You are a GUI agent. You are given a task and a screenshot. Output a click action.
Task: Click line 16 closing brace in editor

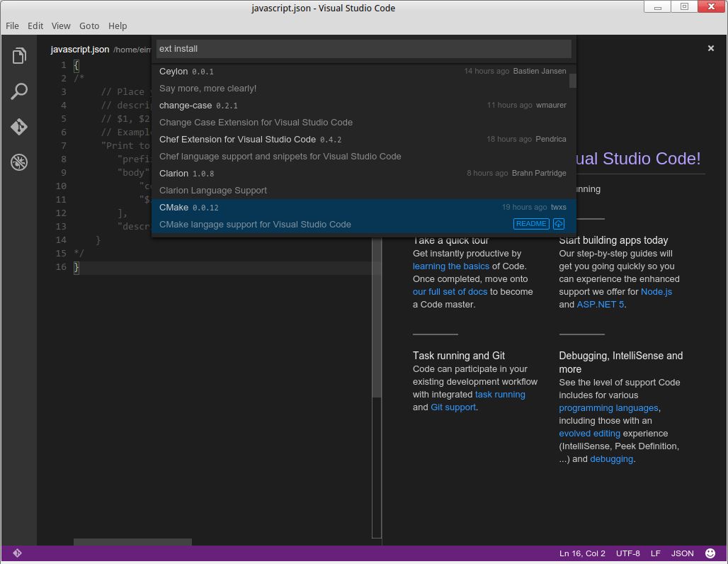click(x=76, y=267)
